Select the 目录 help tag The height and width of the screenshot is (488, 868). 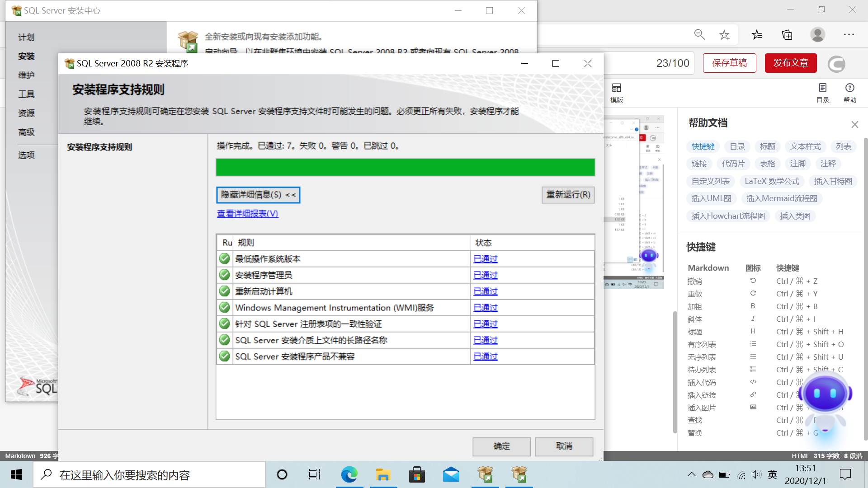pos(737,146)
